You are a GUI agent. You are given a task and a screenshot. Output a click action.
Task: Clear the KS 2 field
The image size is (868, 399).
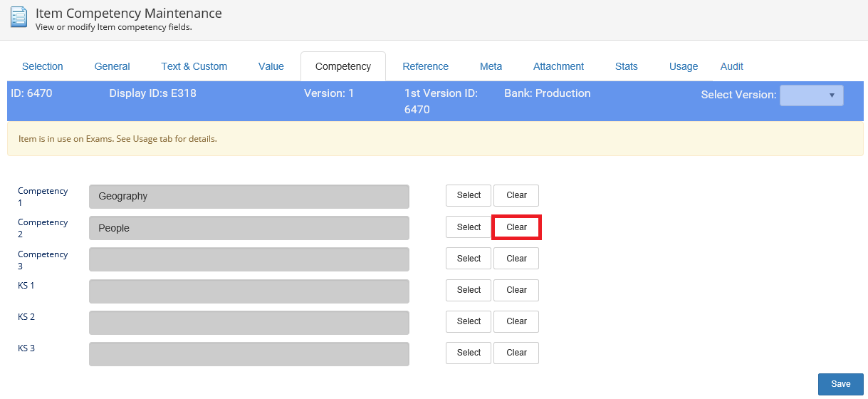coord(516,321)
